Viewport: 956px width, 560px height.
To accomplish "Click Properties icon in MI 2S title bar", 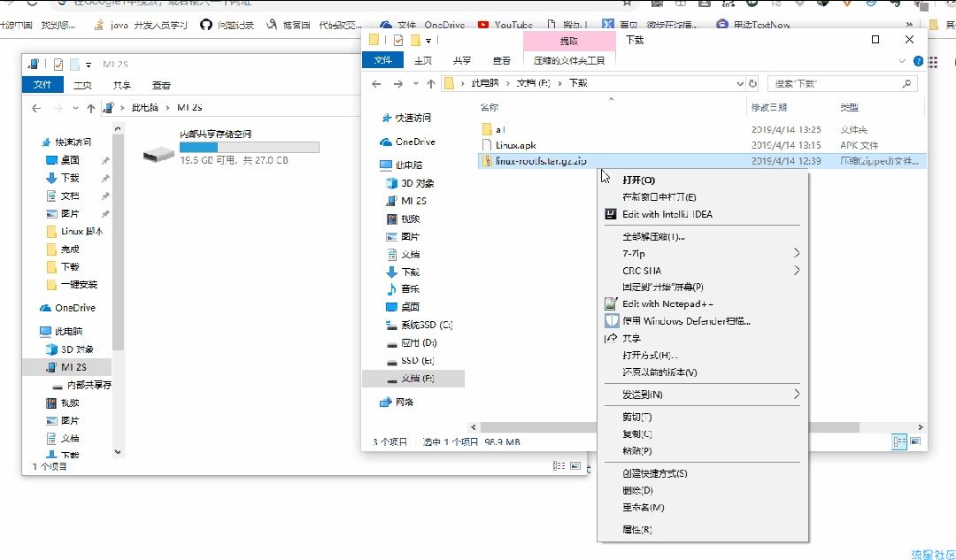I will pyautogui.click(x=58, y=64).
